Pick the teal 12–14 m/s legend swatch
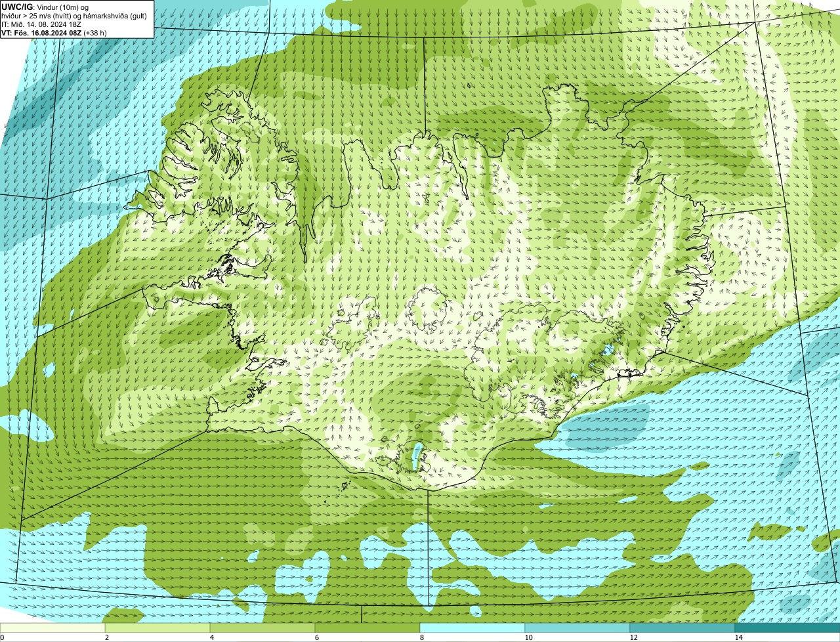This screenshot has height=642, width=840. click(682, 628)
